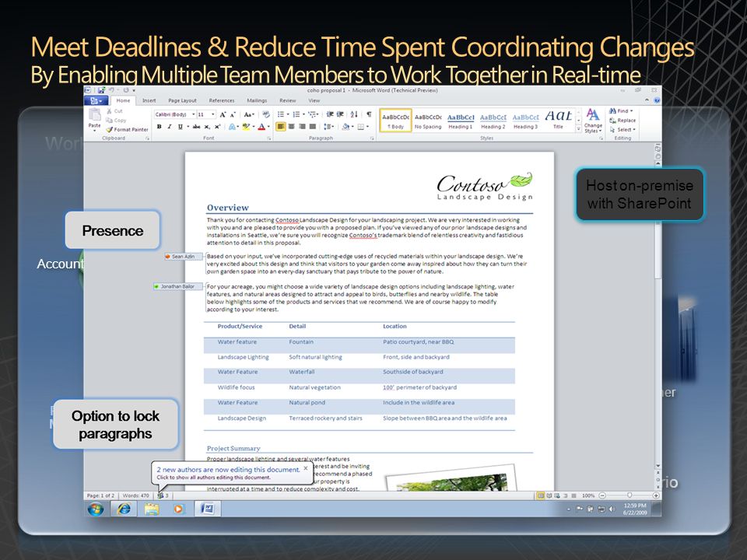
Task: Click the Decrease Indent icon
Action: [x=330, y=114]
